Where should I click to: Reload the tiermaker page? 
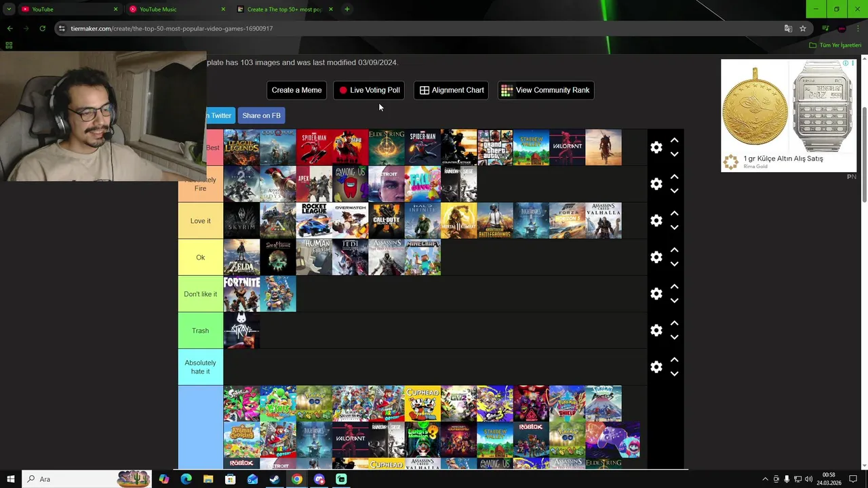[42, 28]
